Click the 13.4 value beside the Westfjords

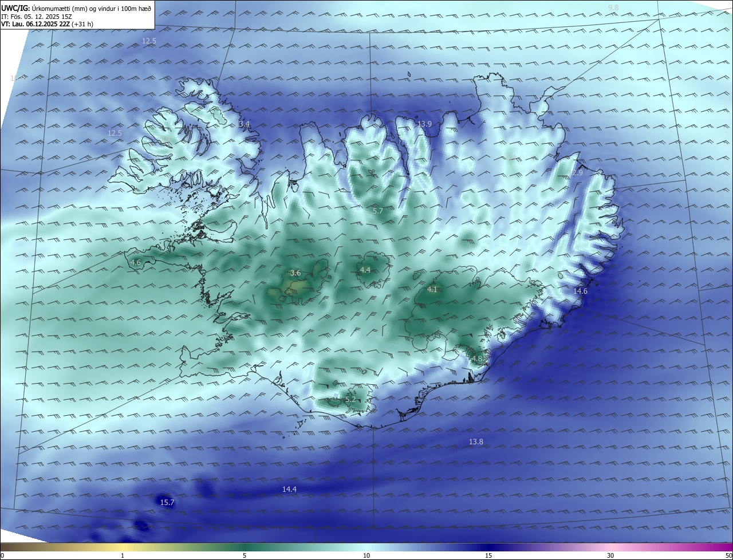click(243, 124)
